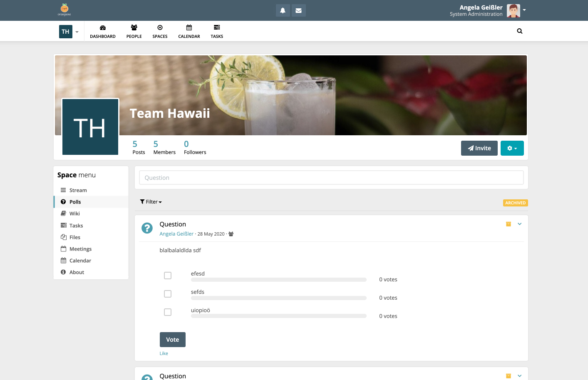Click the sefds vote progress bar

coord(279,298)
